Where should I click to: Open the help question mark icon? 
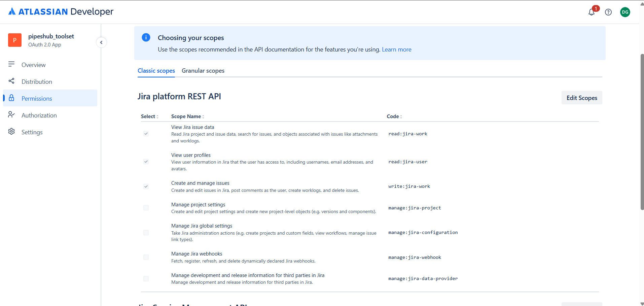pyautogui.click(x=608, y=12)
